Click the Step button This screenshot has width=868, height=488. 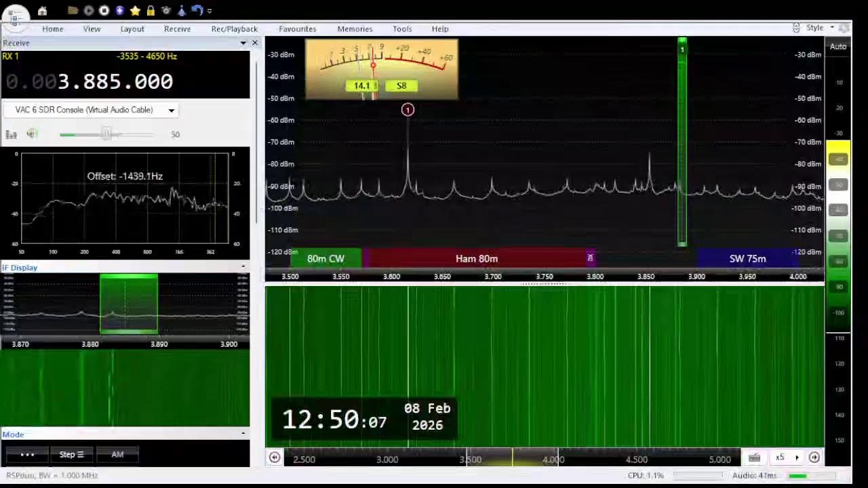pyautogui.click(x=71, y=455)
